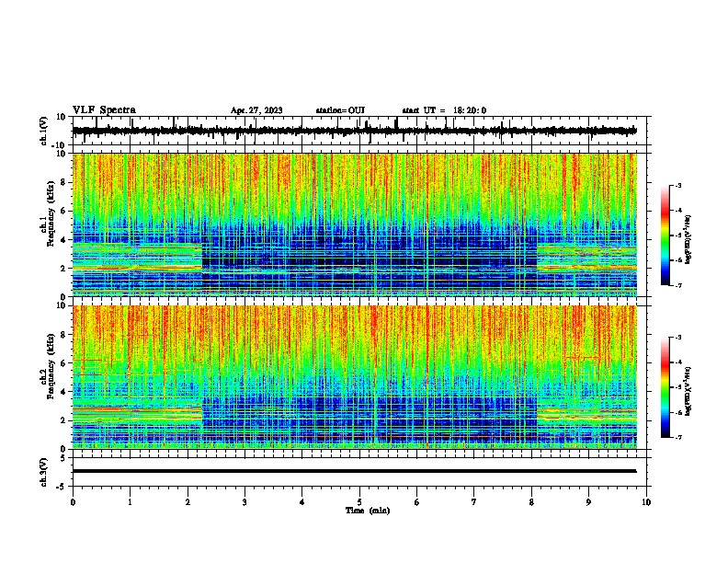Screen dimensions: 728x563
Task: Click time axis tick label "2"
Action: (x=188, y=502)
